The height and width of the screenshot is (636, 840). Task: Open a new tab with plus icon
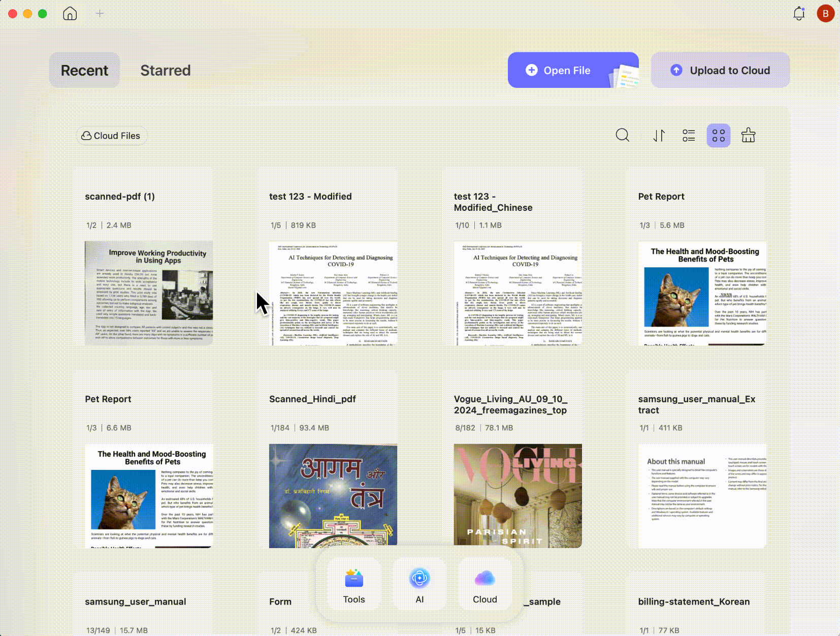[100, 14]
